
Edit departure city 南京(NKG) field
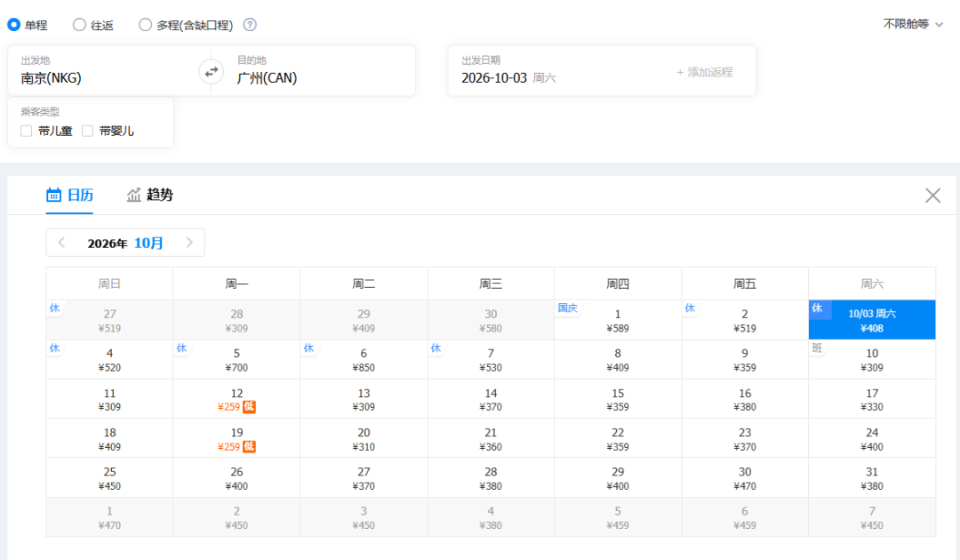coord(109,70)
